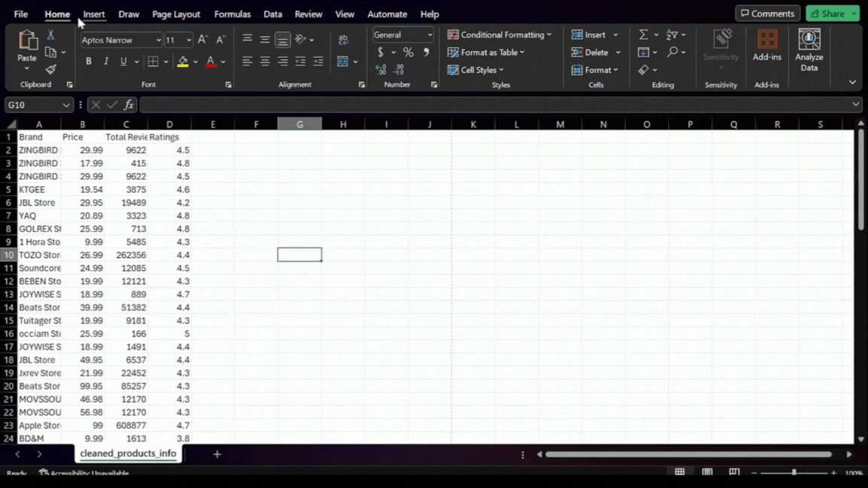Open the General number format dropdown
This screenshot has height=488, width=868.
coord(429,35)
